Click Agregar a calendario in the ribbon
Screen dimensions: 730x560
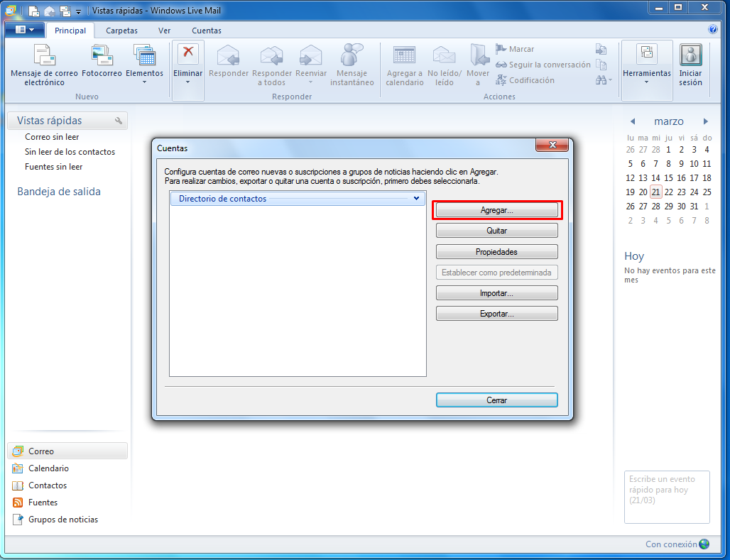405,65
